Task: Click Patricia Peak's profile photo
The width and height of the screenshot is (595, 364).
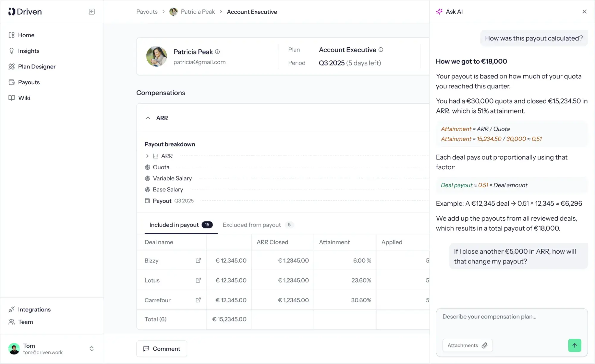Action: coord(157,56)
